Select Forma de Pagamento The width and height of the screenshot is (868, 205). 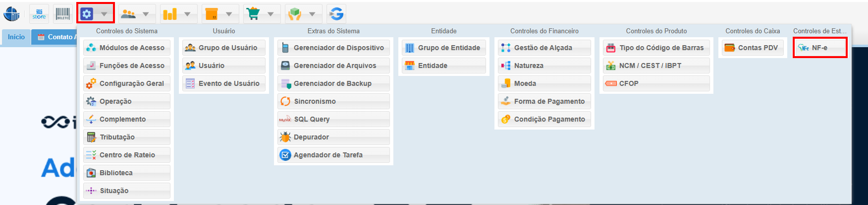(x=544, y=101)
